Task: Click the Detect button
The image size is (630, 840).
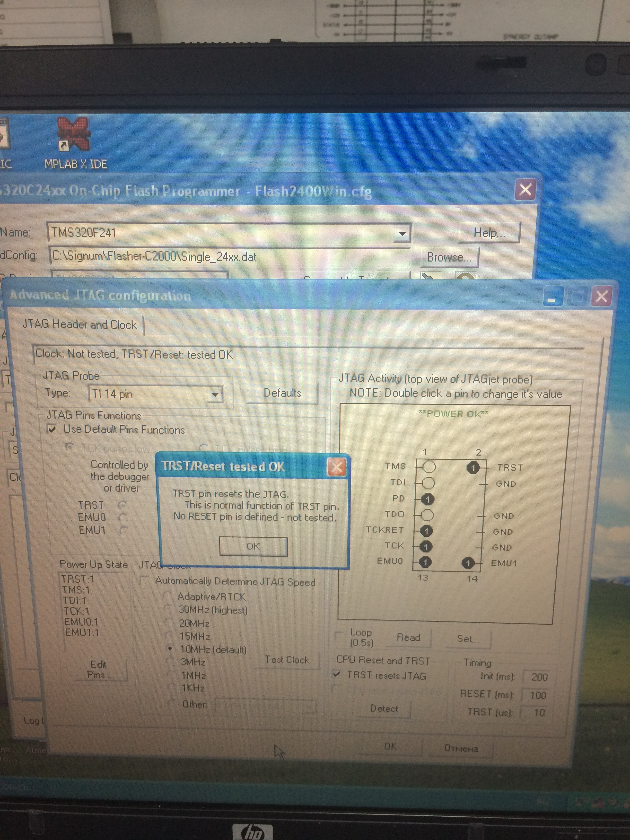Action: coord(384,708)
